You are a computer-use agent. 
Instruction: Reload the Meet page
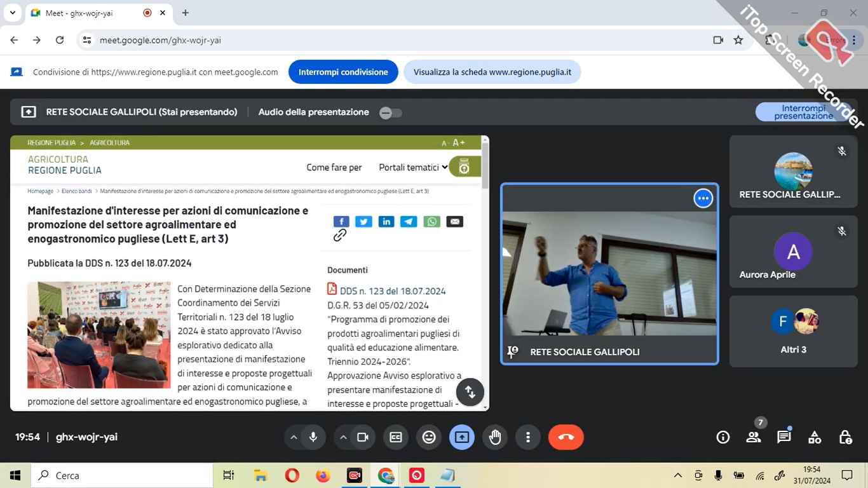[x=60, y=40]
